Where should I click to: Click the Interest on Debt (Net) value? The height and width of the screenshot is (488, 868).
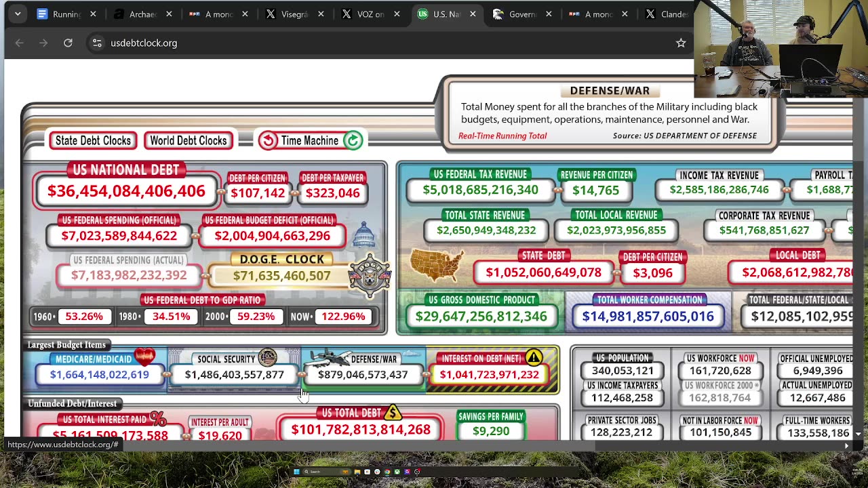pos(489,375)
